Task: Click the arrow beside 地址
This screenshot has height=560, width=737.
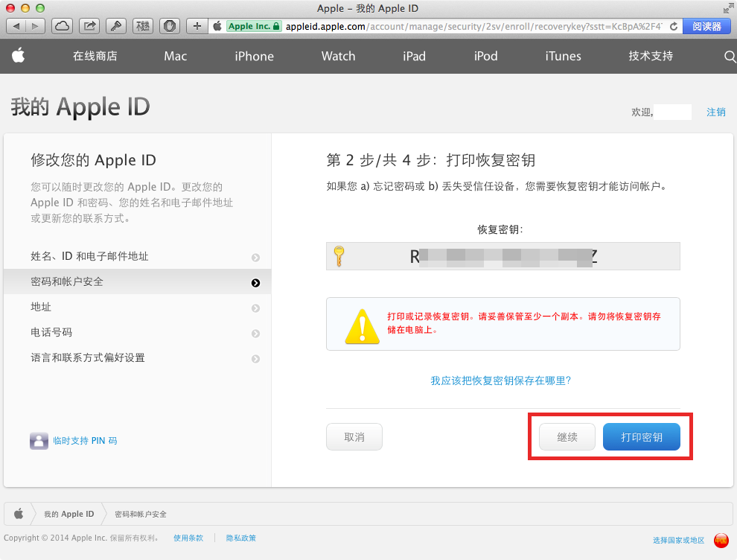Action: [x=255, y=308]
